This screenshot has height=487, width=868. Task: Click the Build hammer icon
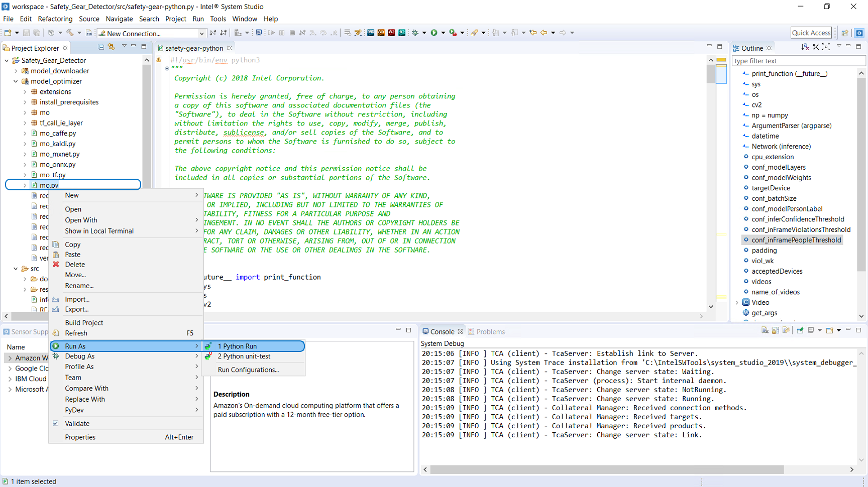[x=70, y=33]
